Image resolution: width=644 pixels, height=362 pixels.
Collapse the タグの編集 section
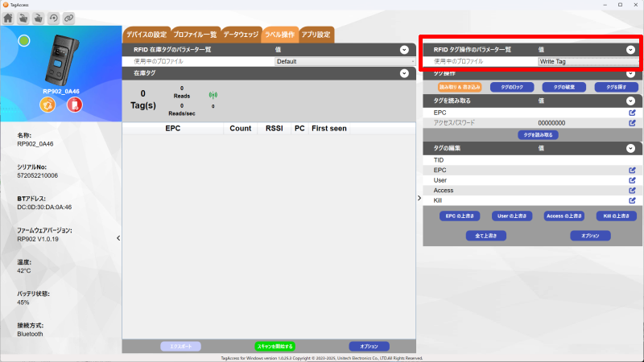(632, 148)
